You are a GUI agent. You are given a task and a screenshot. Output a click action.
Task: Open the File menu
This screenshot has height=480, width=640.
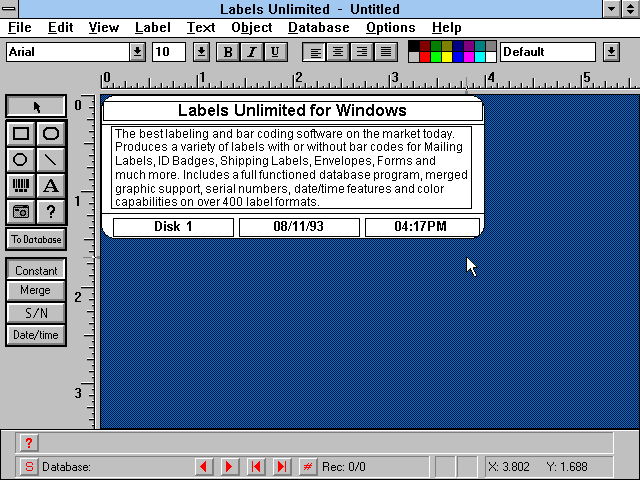click(20, 27)
